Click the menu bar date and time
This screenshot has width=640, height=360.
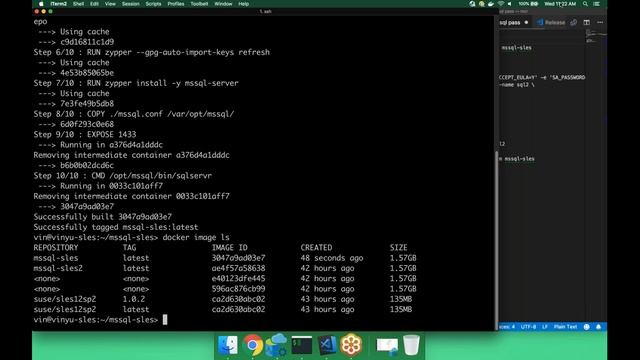tap(560, 4)
